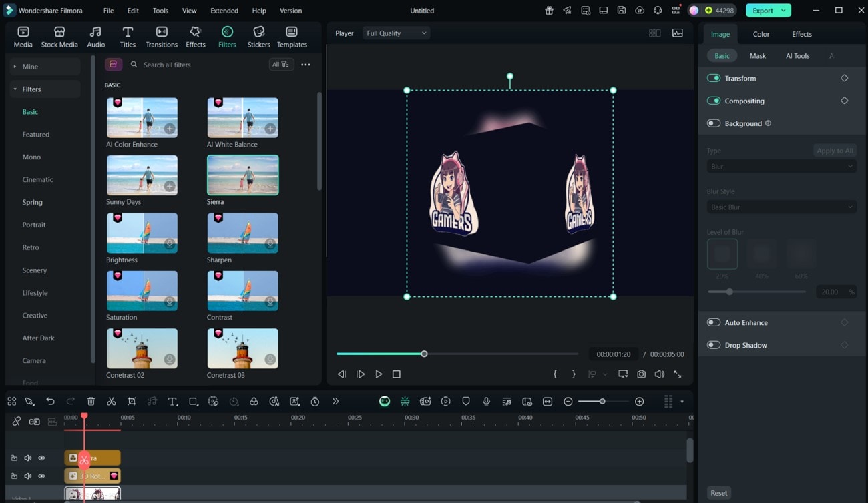Enable the Drop Shadow switch
868x503 pixels.
coord(714,345)
